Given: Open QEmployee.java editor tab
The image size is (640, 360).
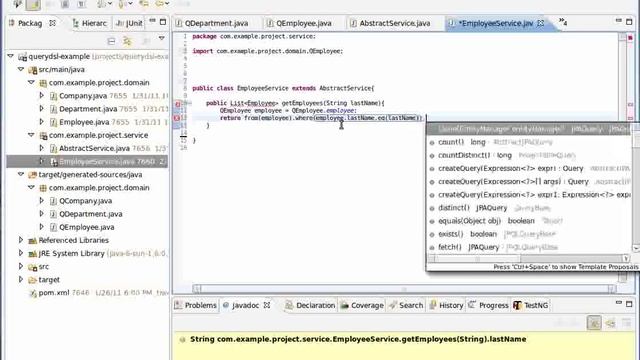Looking at the screenshot, I should 299,23.
